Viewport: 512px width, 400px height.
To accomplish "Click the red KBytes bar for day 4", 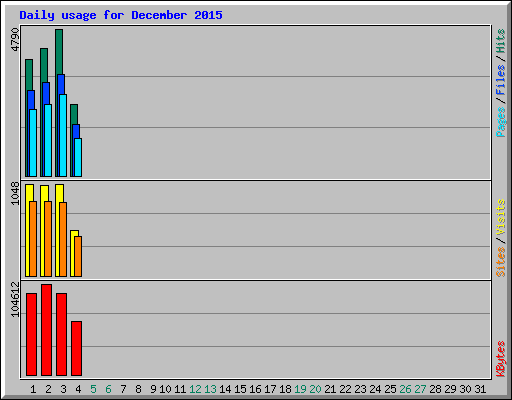I will (x=76, y=348).
